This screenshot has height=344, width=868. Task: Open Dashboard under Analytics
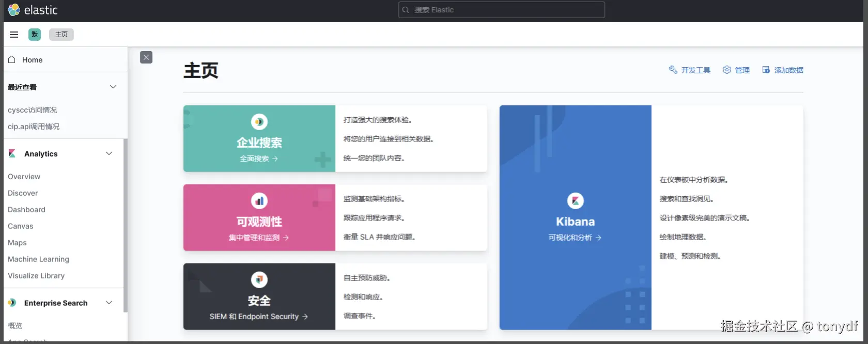26,210
